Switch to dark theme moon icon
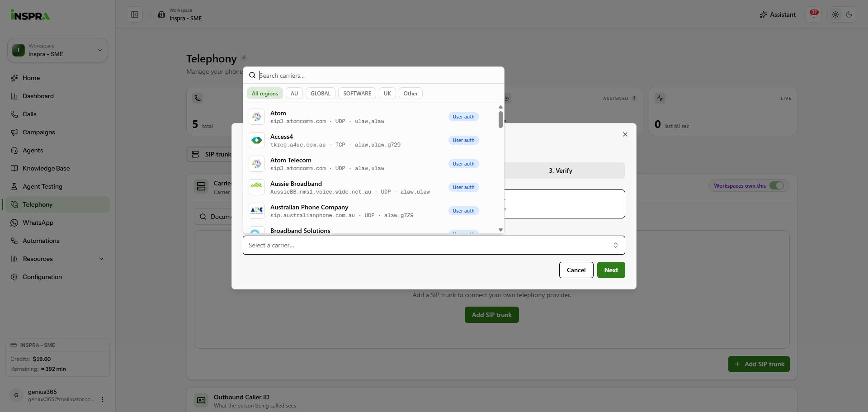The width and height of the screenshot is (868, 412). point(849,14)
